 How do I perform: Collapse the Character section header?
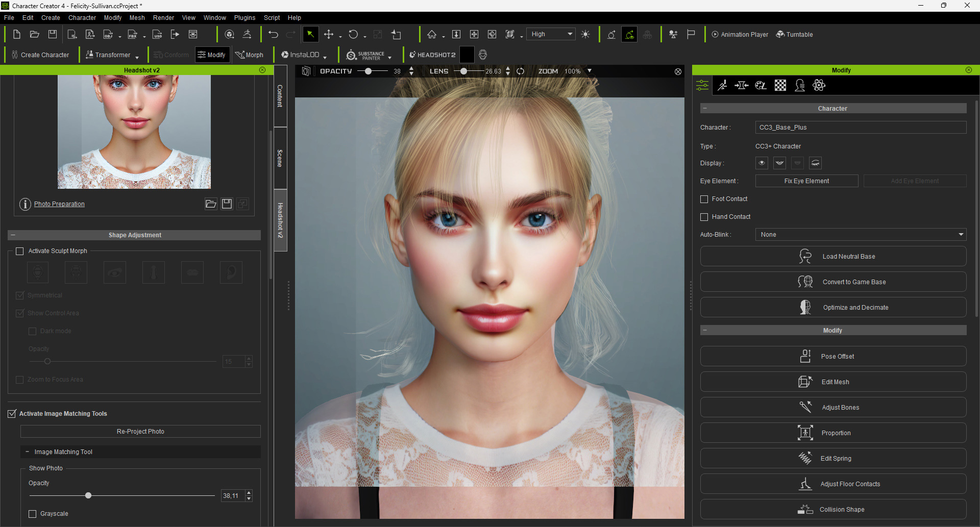705,109
